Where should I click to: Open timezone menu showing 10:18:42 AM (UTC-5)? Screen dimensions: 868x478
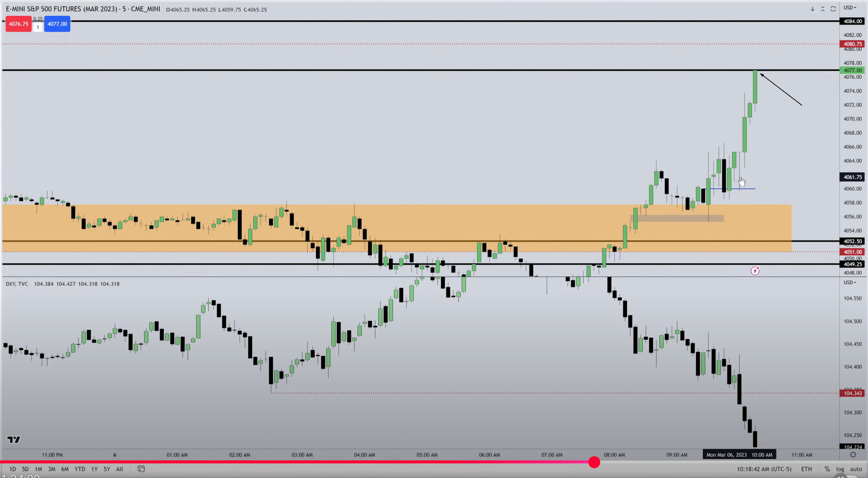click(764, 469)
